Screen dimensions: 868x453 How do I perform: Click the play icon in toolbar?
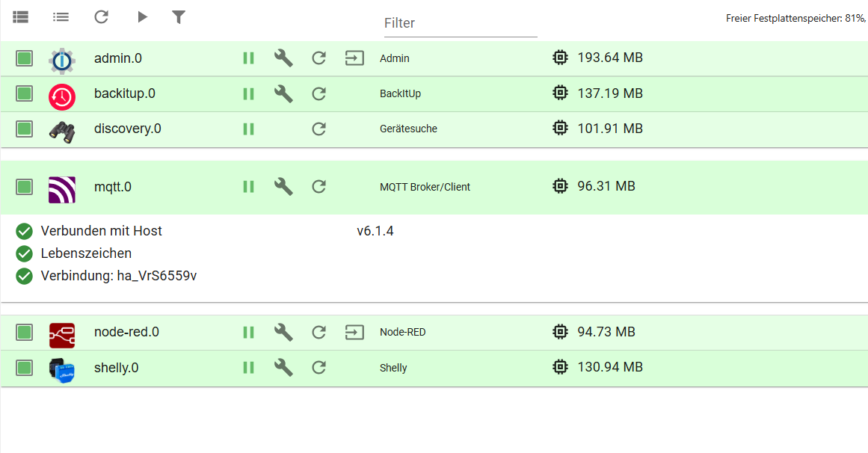[142, 16]
